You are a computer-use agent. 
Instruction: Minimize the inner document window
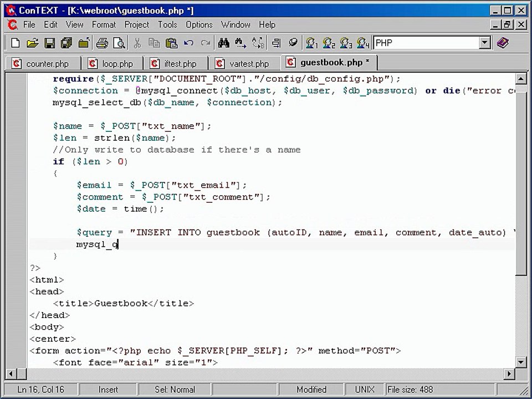point(496,25)
